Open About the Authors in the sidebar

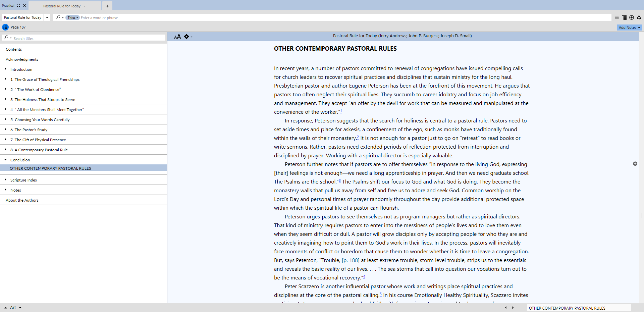[22, 200]
